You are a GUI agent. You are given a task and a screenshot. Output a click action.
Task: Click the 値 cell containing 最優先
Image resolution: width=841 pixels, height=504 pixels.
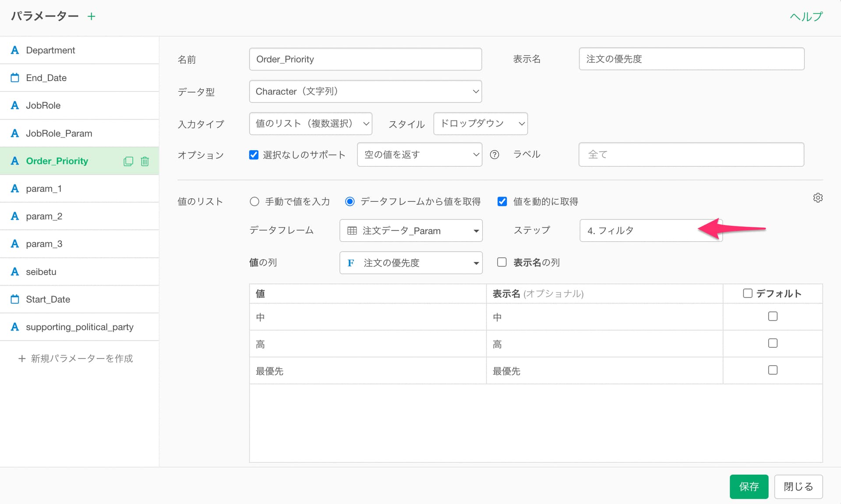(x=367, y=371)
